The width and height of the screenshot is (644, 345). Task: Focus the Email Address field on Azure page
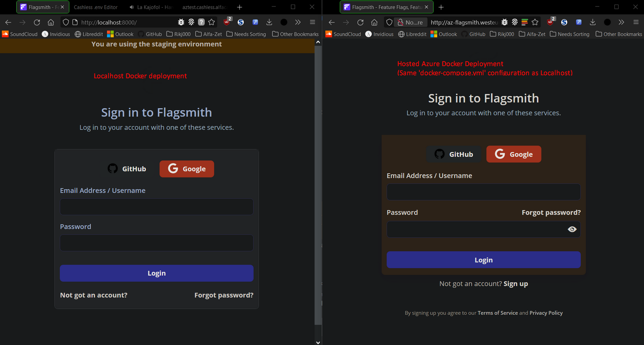pos(483,192)
